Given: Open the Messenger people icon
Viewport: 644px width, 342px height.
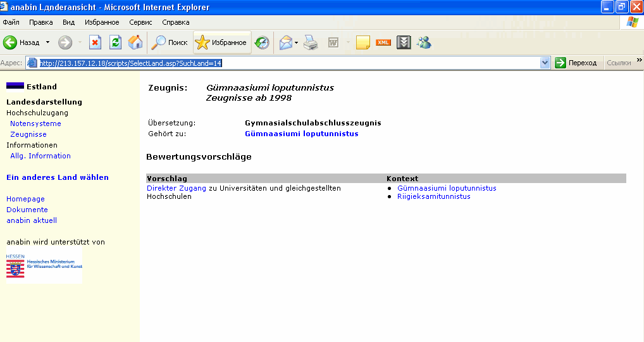Looking at the screenshot, I should click(x=424, y=42).
